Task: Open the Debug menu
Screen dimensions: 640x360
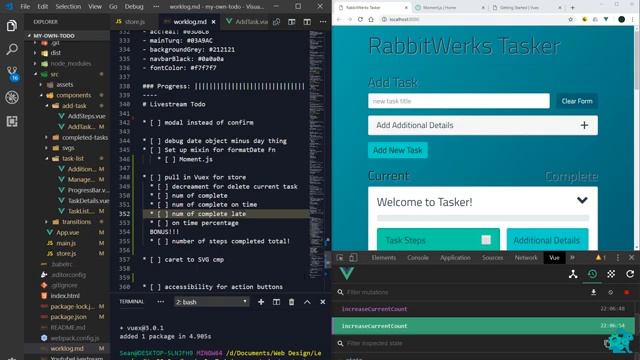Action: (134, 7)
